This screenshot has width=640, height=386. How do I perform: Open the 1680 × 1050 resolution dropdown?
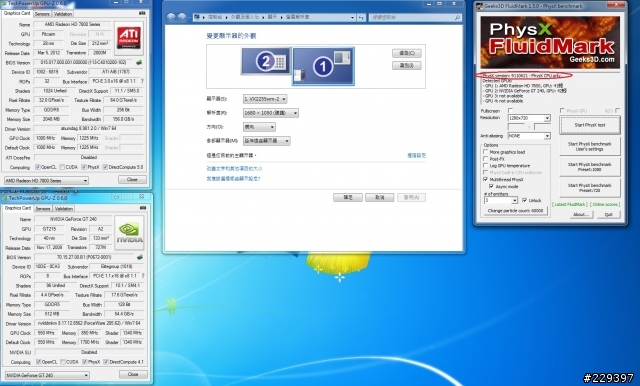(271, 113)
